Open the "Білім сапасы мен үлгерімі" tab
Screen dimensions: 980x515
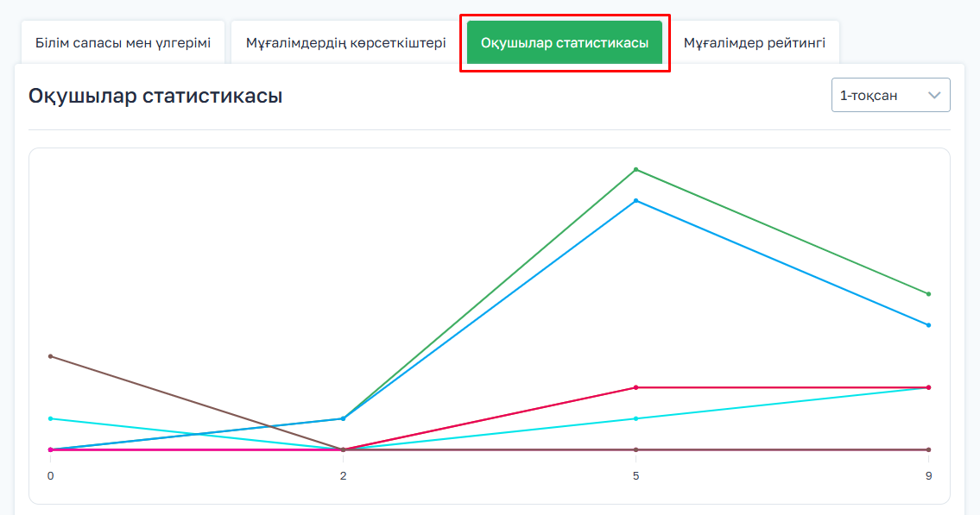point(123,42)
